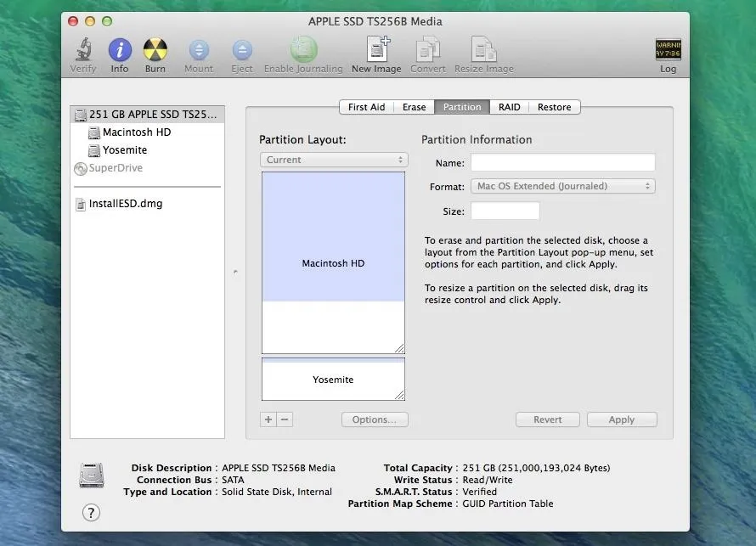756x546 pixels.
Task: Add a partition with plus button
Action: pyautogui.click(x=268, y=419)
